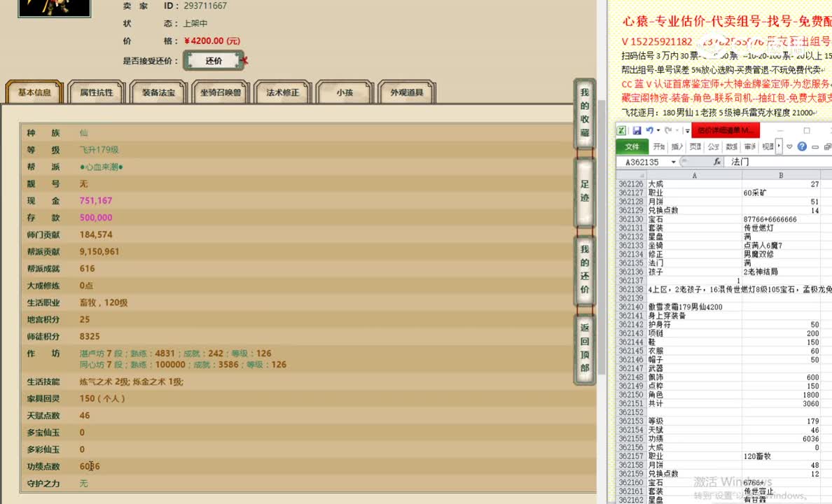Redo the last action with the Redo icon
The height and width of the screenshot is (504, 832).
click(668, 130)
